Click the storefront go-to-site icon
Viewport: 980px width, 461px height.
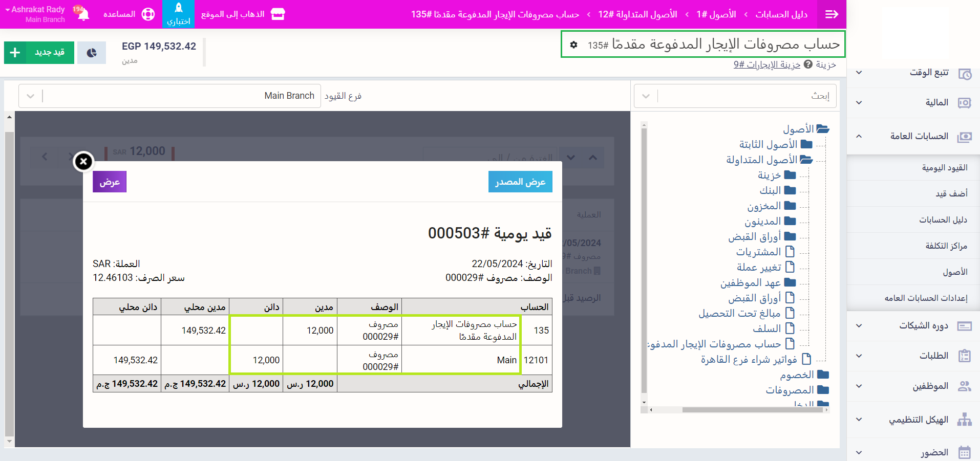click(278, 14)
